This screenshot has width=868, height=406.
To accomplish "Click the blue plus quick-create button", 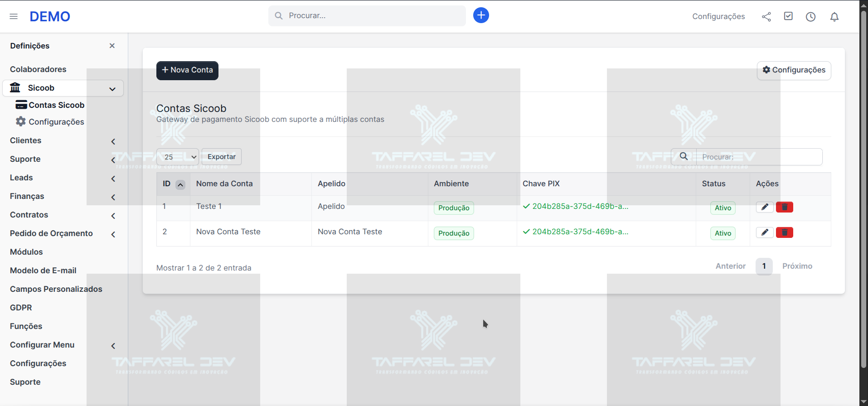I will 481,15.
